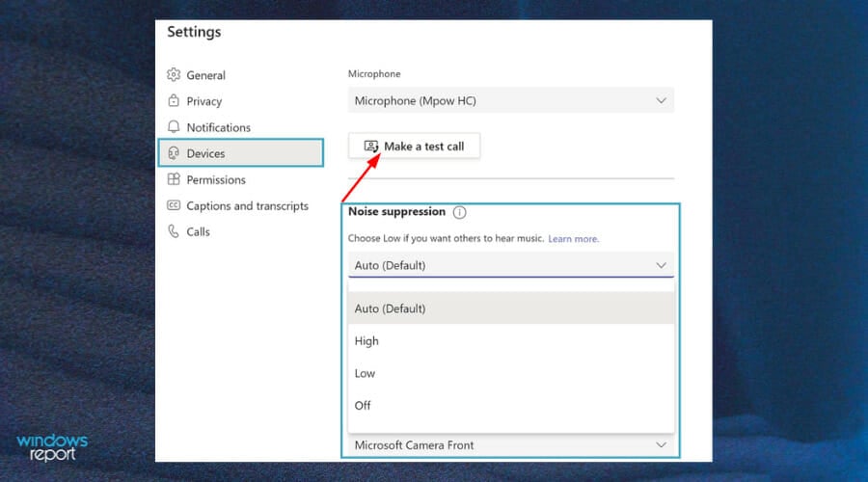Select the High noise suppression option
This screenshot has height=482, width=868.
tap(367, 341)
